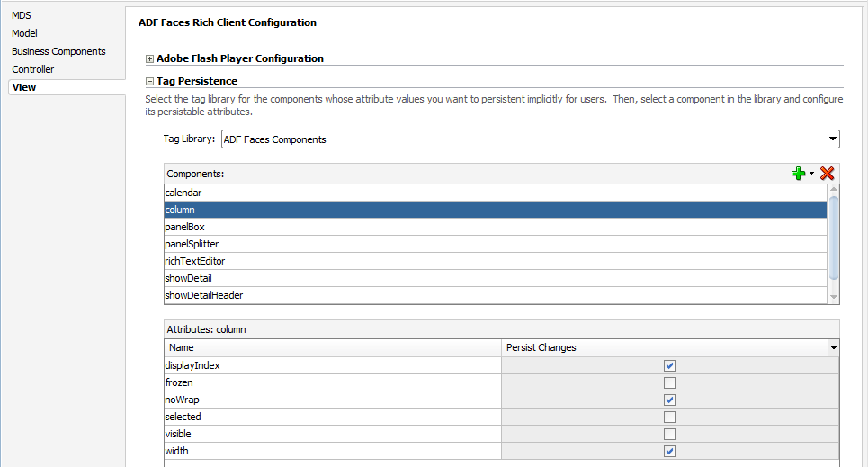
Task: Collapse the Tag Persistence section
Action: (x=149, y=82)
